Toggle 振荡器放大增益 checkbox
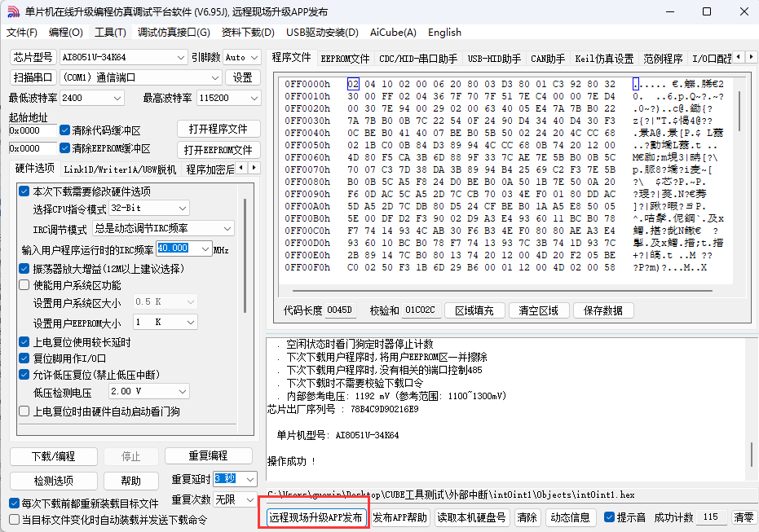The image size is (759, 532). click(24, 268)
